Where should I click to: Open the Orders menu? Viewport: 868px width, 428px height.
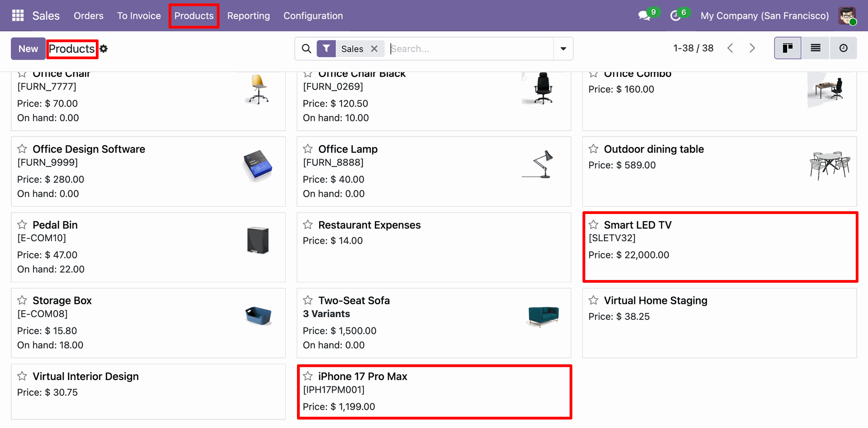tap(89, 16)
